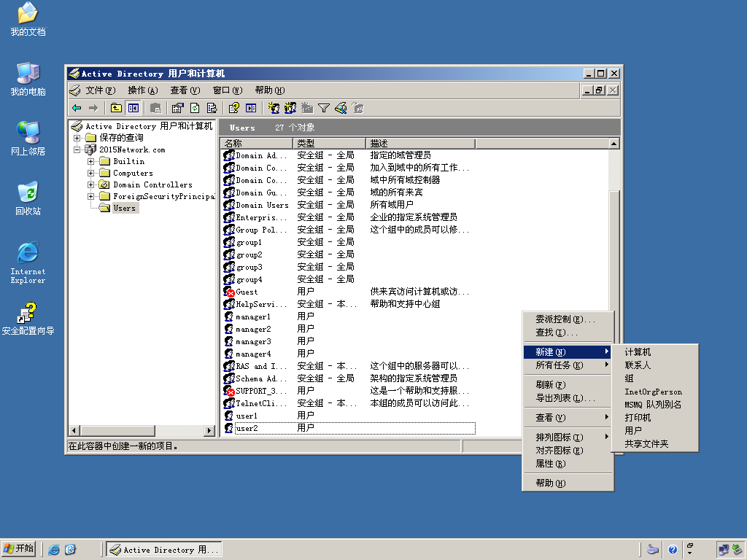Click the Forward arrow toolbar icon
Image resolution: width=747 pixels, height=560 pixels.
point(93,108)
